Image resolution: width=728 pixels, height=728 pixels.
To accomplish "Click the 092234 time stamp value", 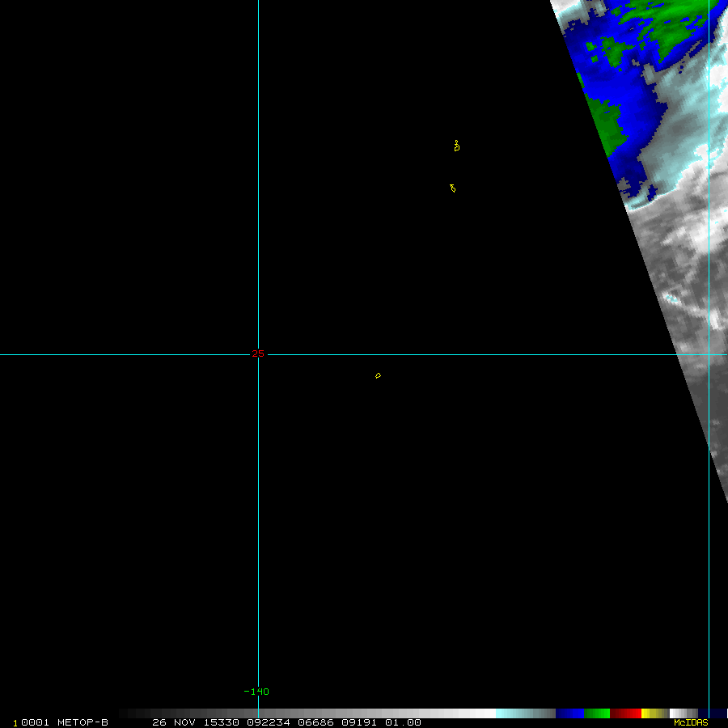I will point(269,722).
